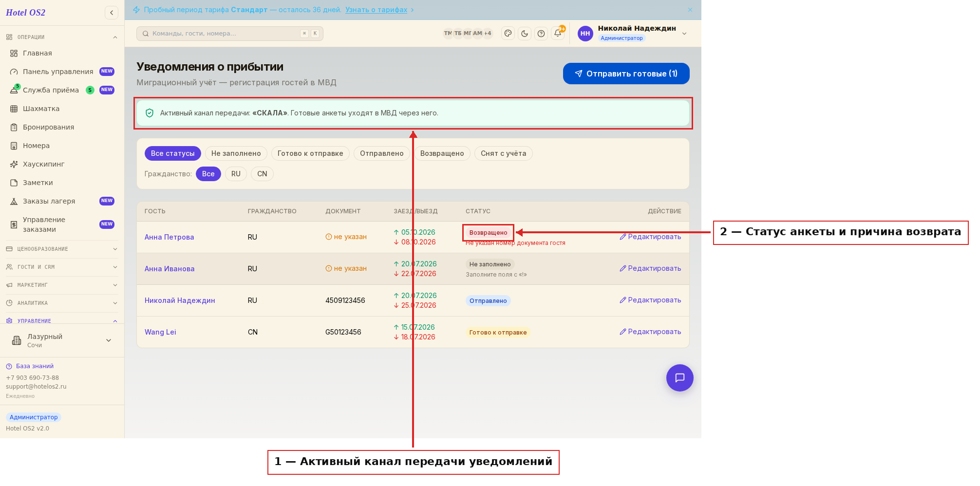Screen dimensions: 980x486
Task: Click Отправить готовые (1) button
Action: pos(626,74)
